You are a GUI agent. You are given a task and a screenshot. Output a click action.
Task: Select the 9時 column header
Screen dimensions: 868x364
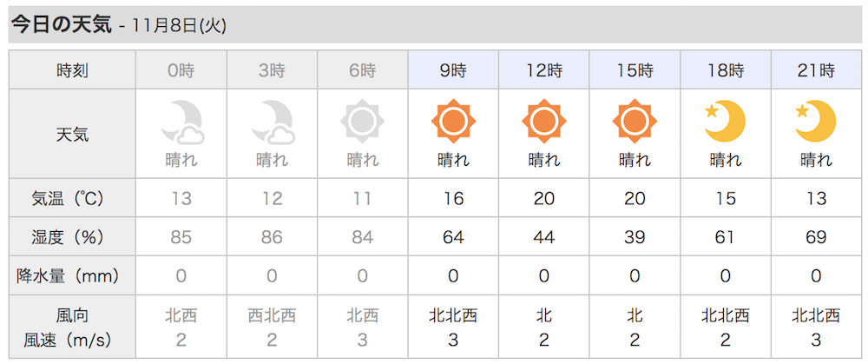(453, 69)
